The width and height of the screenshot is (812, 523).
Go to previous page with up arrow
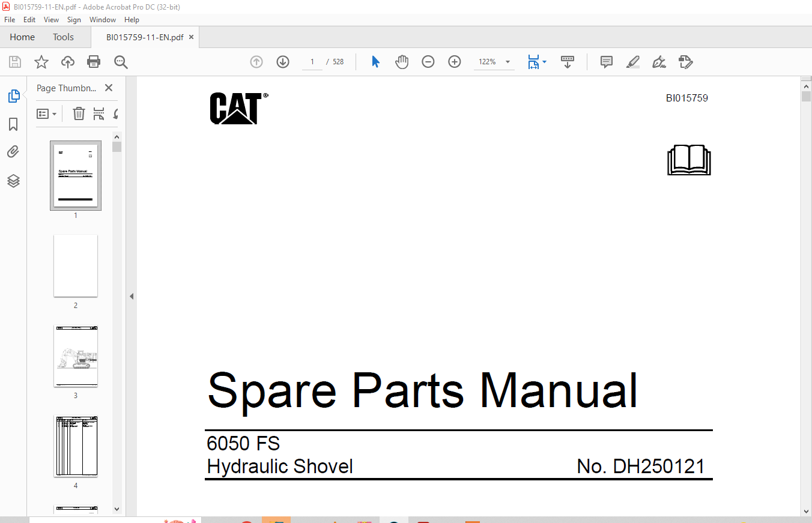[256, 62]
